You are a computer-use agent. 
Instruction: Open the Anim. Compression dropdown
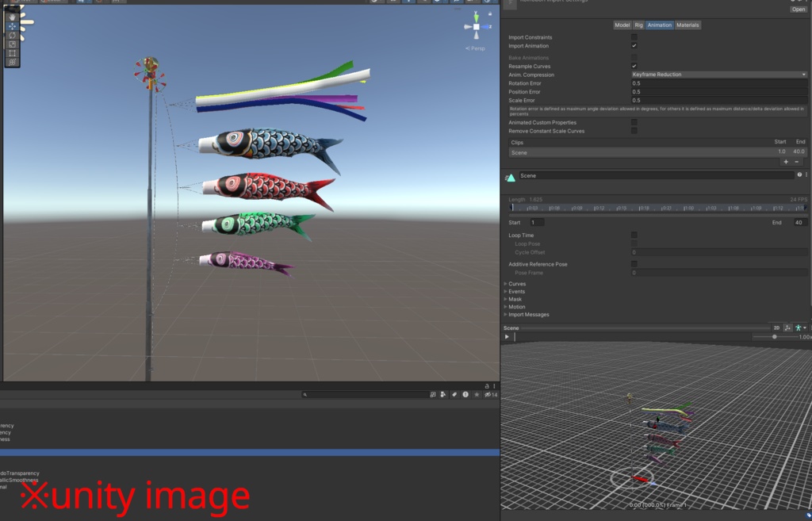[718, 75]
